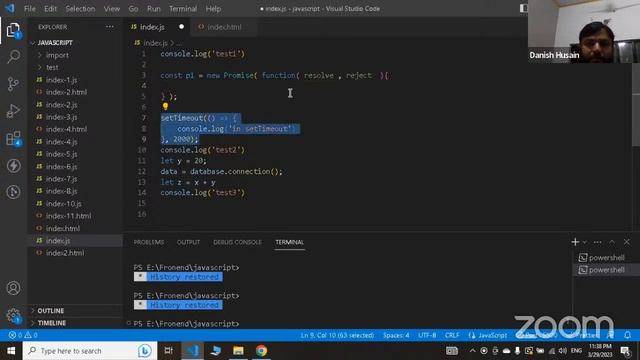Change encoding via UTF-8 status item
Screen dimensions: 640x360
click(x=427, y=335)
